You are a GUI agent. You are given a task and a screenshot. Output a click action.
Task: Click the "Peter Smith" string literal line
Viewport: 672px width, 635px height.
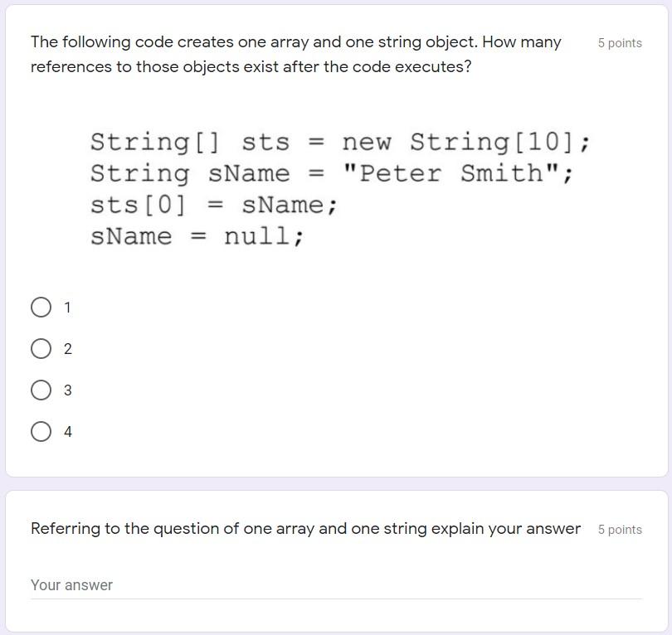pyautogui.click(x=331, y=173)
